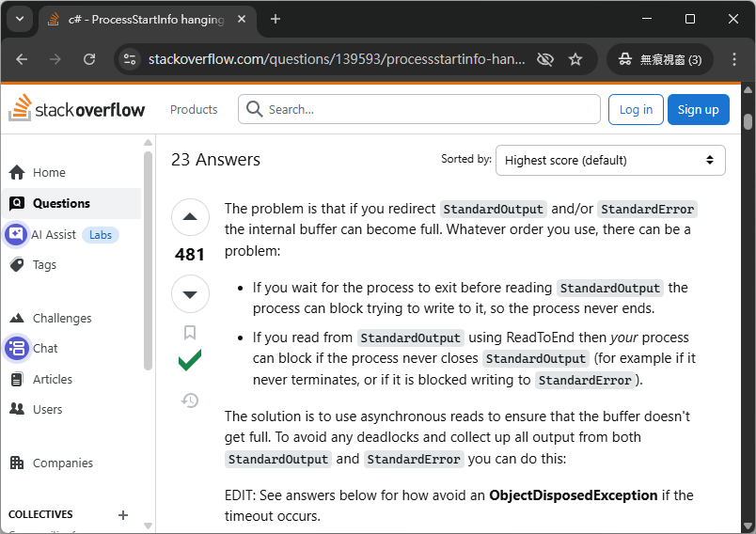Click the Stack Overflow logo
The height and width of the screenshot is (534, 756).
[77, 109]
